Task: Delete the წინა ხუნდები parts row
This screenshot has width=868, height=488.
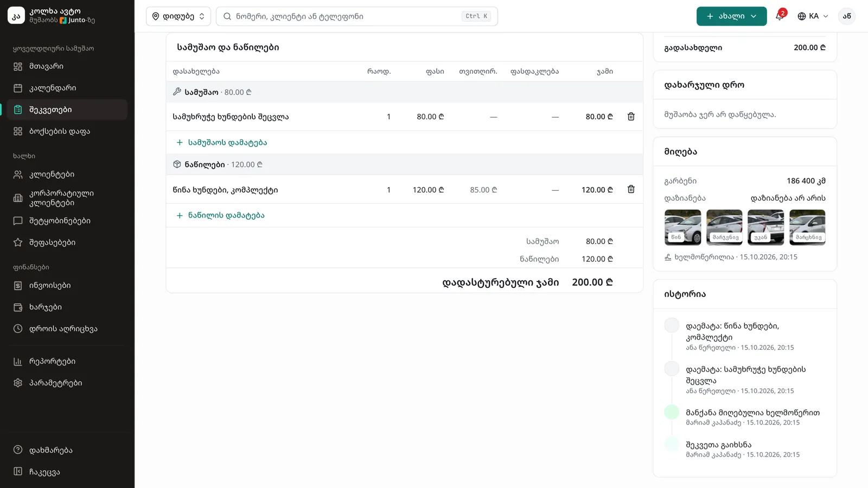Action: [x=631, y=189]
